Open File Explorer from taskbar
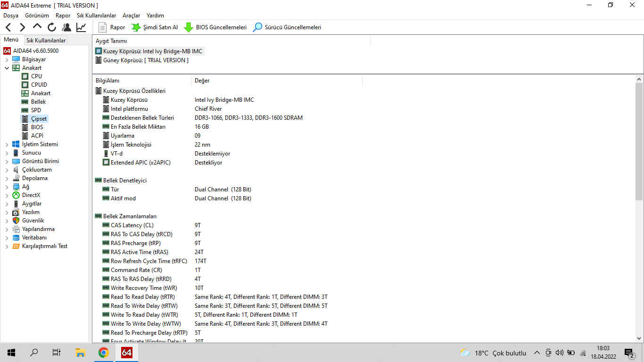644x362 pixels. point(80,353)
